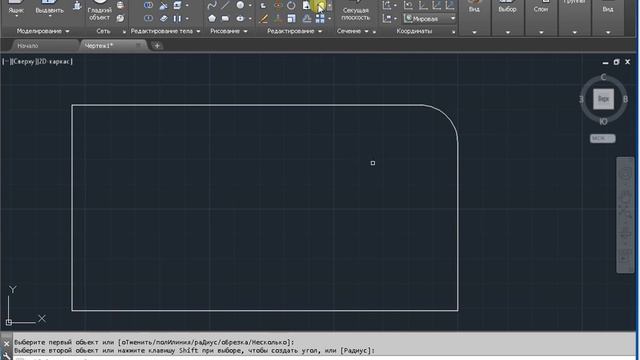The height and width of the screenshot is (360, 640).
Task: Select the Thicken surface tool icon
Action: [x=164, y=18]
